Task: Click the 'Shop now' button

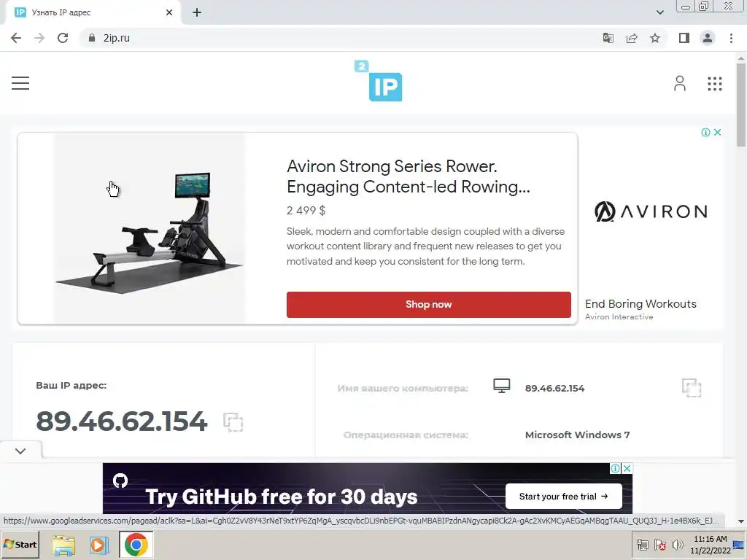Action: pos(429,305)
